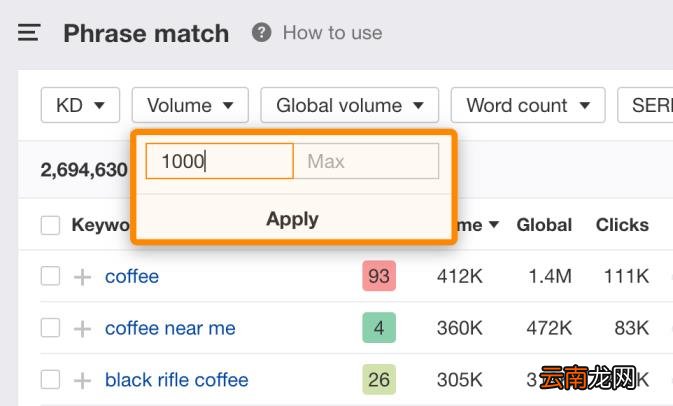
Task: Click the Min volume field containing 1000
Action: tap(219, 161)
